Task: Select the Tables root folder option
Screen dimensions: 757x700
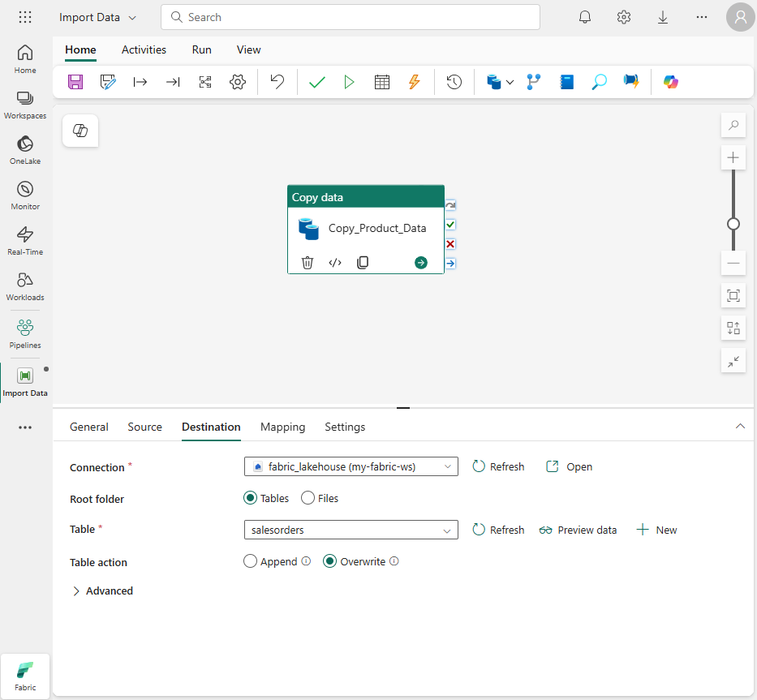Action: 250,497
